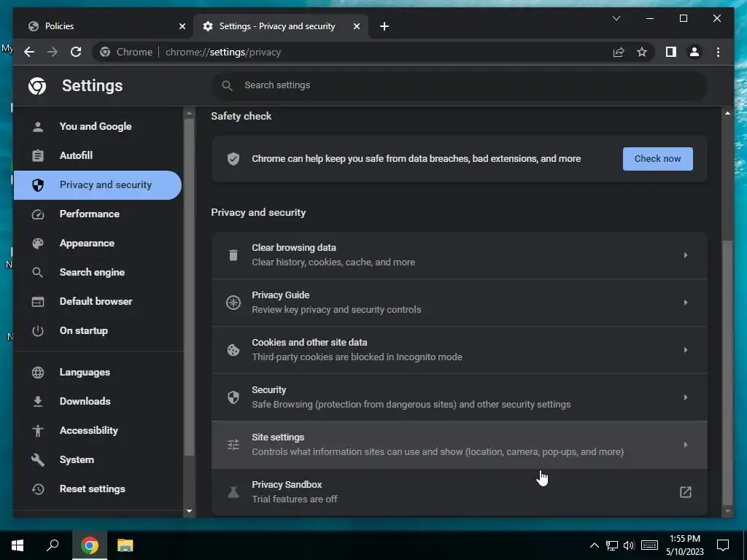Open Clear browsing data
Image resolution: width=747 pixels, height=560 pixels.
[x=460, y=254]
